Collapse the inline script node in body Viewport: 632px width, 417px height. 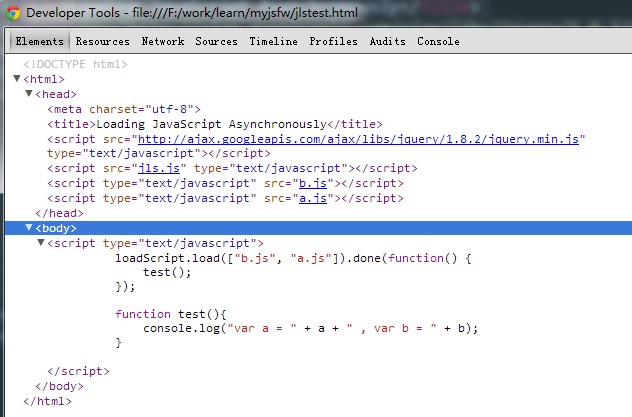tap(41, 243)
